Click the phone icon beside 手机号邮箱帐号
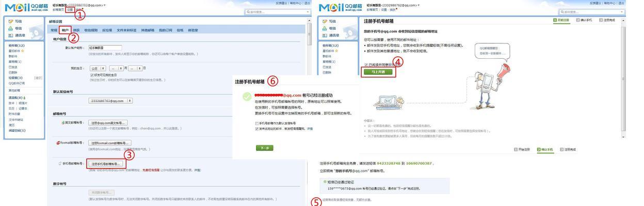Viewport: 644px width, 206px height. click(60, 163)
